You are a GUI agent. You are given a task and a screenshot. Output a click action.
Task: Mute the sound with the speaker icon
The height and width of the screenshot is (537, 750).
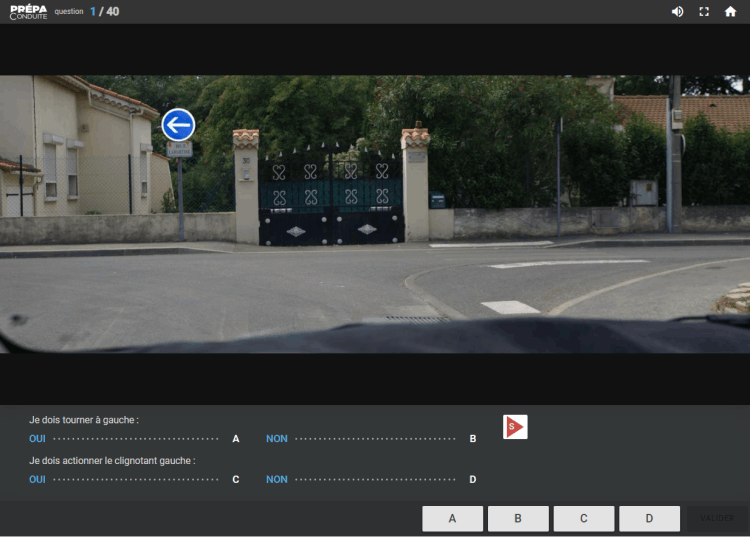(x=677, y=12)
